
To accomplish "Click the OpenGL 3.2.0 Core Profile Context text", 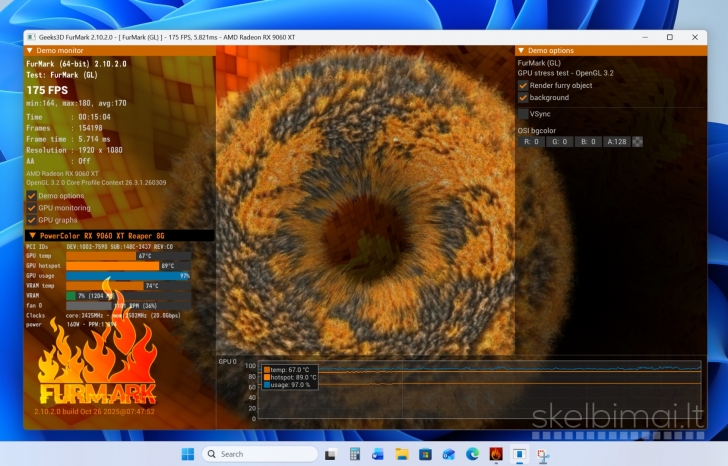I will click(x=96, y=182).
